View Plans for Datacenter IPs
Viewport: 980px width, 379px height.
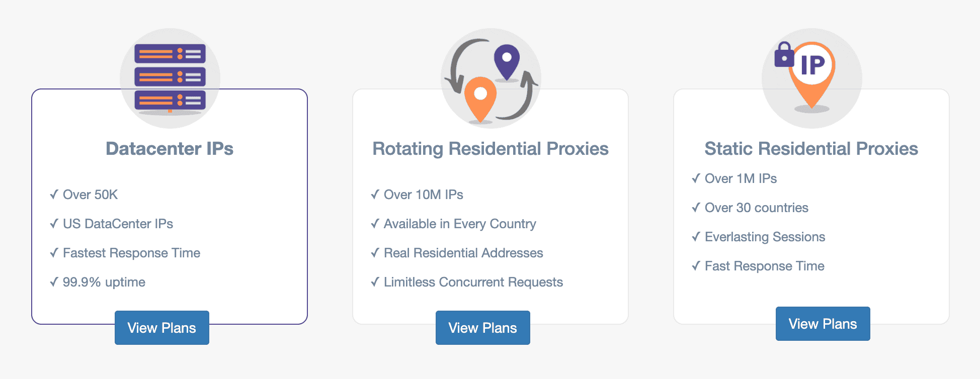pos(162,328)
